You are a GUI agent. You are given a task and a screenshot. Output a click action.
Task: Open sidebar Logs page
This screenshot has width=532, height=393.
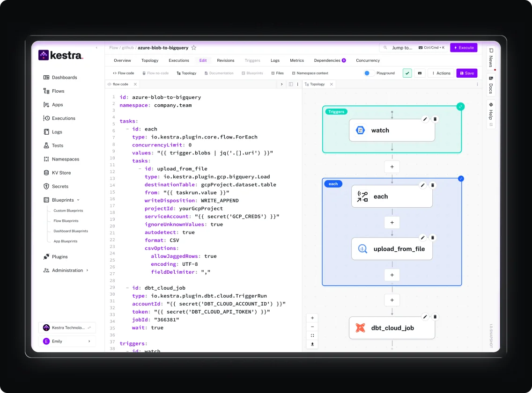53,131
